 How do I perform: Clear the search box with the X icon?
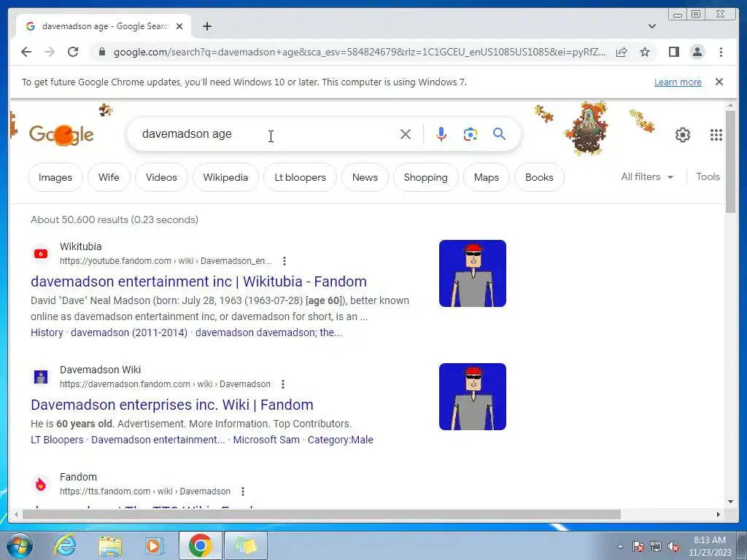coord(406,134)
